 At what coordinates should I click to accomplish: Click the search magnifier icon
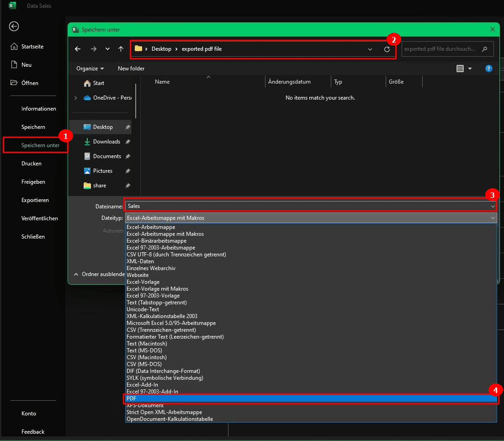coord(484,49)
